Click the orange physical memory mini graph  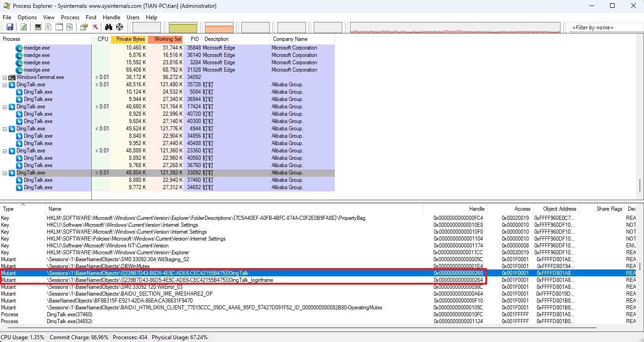tap(219, 27)
